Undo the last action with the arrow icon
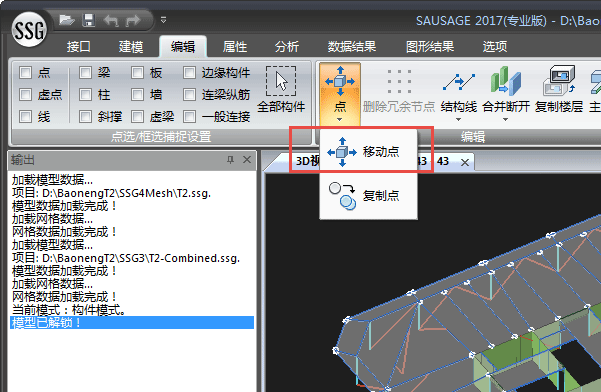Image resolution: width=601 pixels, height=392 pixels. (111, 20)
